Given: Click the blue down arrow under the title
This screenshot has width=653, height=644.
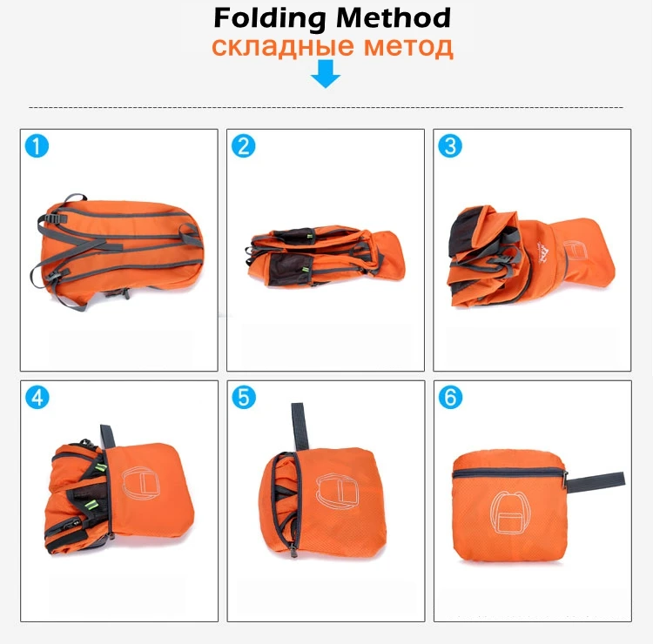Looking at the screenshot, I should pos(326,74).
